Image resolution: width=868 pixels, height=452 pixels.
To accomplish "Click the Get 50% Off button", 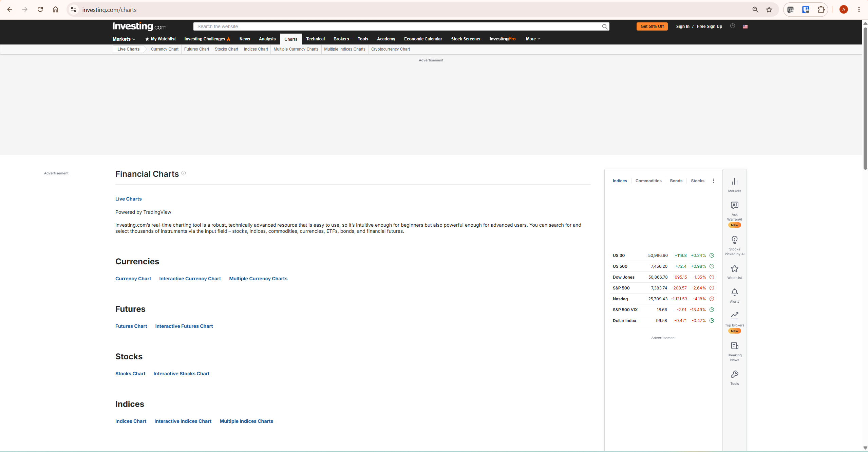I will click(x=652, y=26).
